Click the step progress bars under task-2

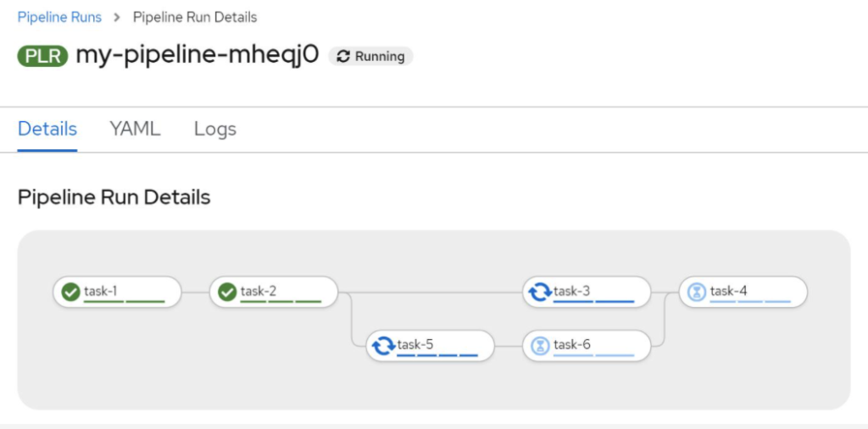(x=281, y=302)
